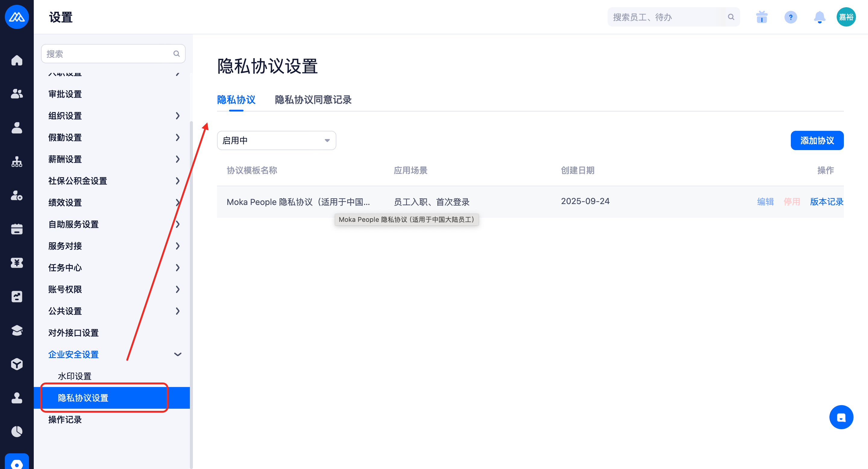Click the header search magnifier icon
Image resolution: width=868 pixels, height=469 pixels.
click(x=731, y=17)
